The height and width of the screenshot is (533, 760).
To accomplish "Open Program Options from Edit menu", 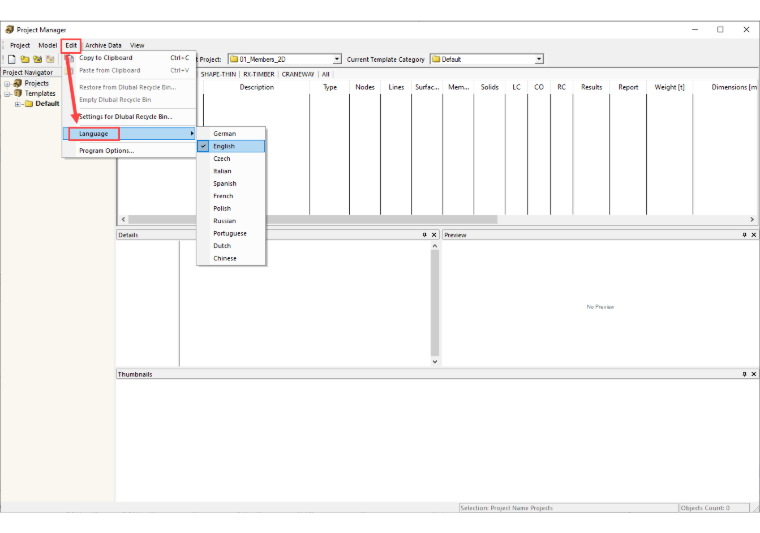I will tap(129, 150).
